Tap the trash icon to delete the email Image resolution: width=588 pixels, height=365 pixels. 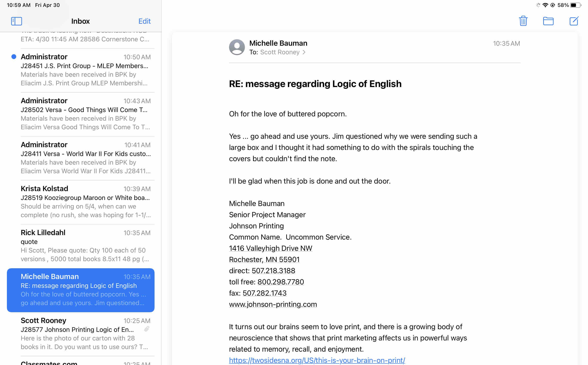point(523,21)
